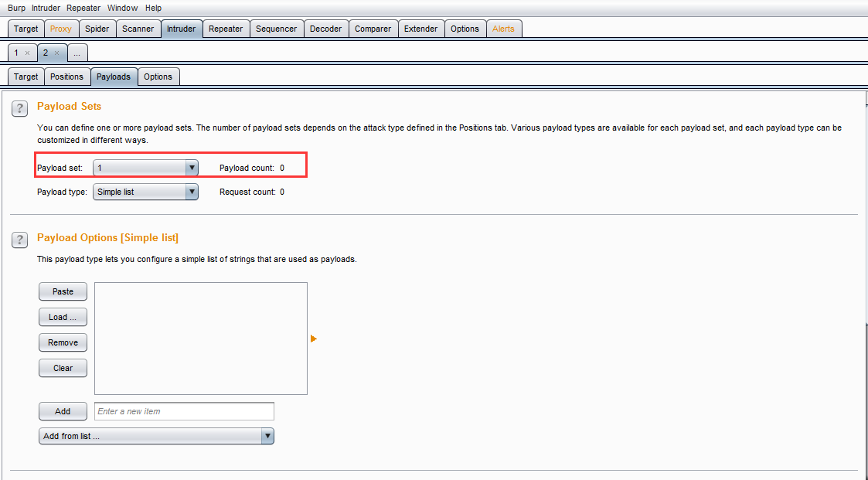This screenshot has width=868, height=480.
Task: Open the Intruder menu in menu bar
Action: (x=46, y=8)
